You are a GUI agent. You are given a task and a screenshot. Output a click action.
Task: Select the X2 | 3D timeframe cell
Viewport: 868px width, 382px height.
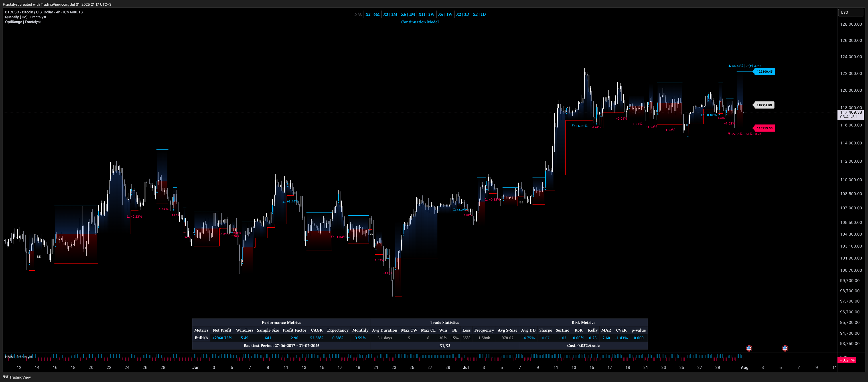coord(462,15)
